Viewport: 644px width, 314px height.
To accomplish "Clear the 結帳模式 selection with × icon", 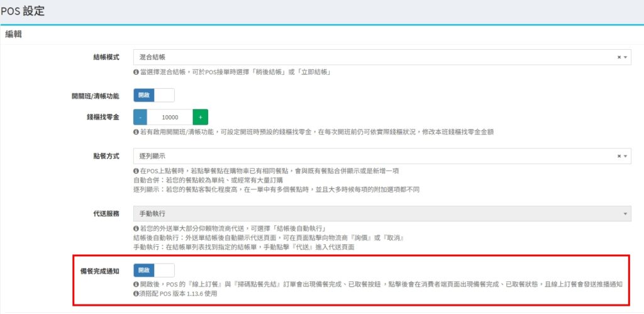I will pos(619,57).
